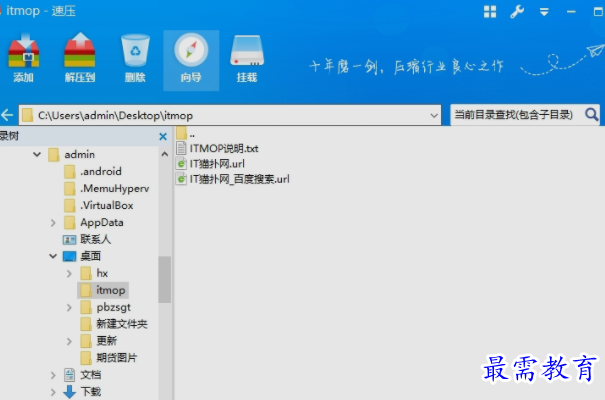Select the admin folder in tree
Screen dimensions: 605x400
[72, 154]
